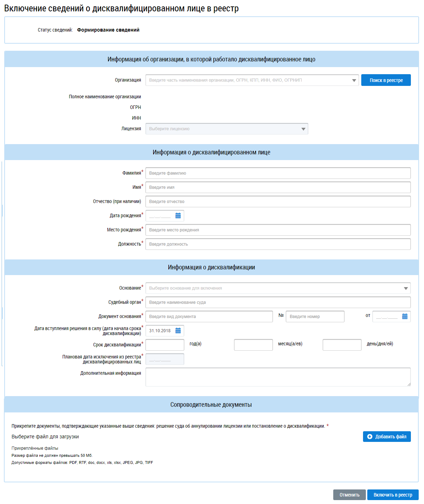Open document date calendar picker
Image resolution: width=424 pixels, height=504 pixels.
coord(405,317)
